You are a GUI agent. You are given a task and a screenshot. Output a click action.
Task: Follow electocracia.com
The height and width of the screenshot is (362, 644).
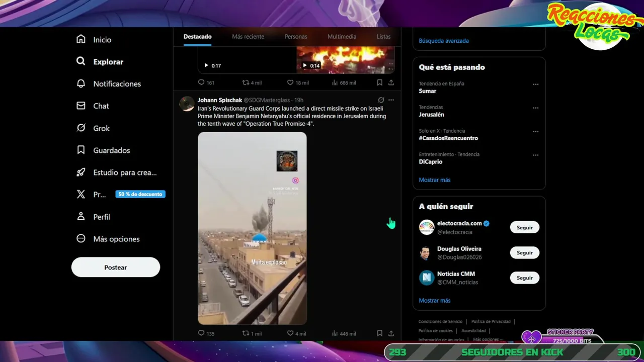point(524,227)
